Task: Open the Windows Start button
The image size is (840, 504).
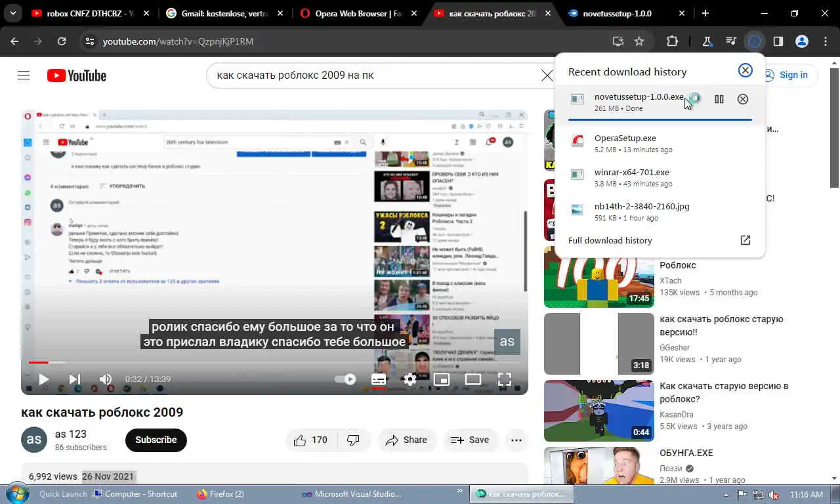Action: pyautogui.click(x=16, y=493)
